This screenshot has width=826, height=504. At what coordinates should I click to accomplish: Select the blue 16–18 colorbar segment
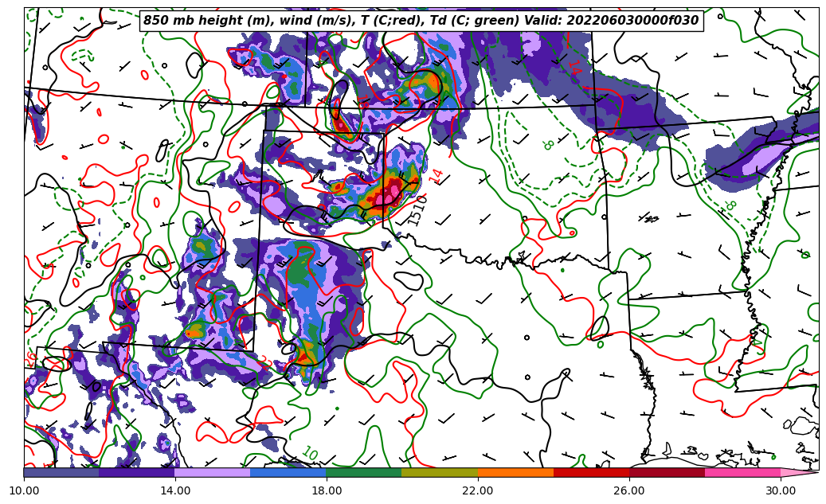[x=288, y=472]
